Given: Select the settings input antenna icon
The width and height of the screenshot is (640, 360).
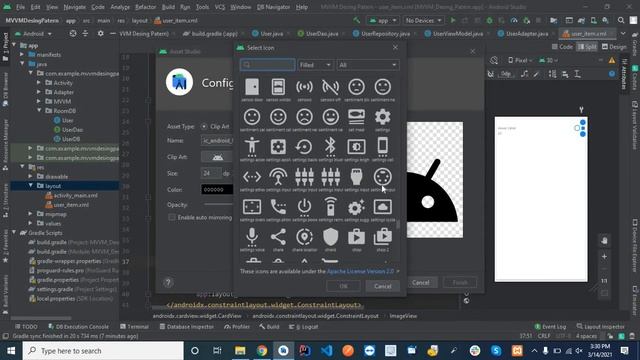Looking at the screenshot, I should pos(278,177).
